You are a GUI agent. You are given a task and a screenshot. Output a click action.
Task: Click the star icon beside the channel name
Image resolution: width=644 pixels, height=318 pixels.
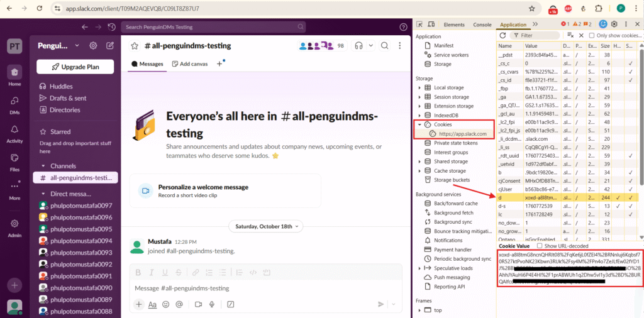pyautogui.click(x=135, y=46)
